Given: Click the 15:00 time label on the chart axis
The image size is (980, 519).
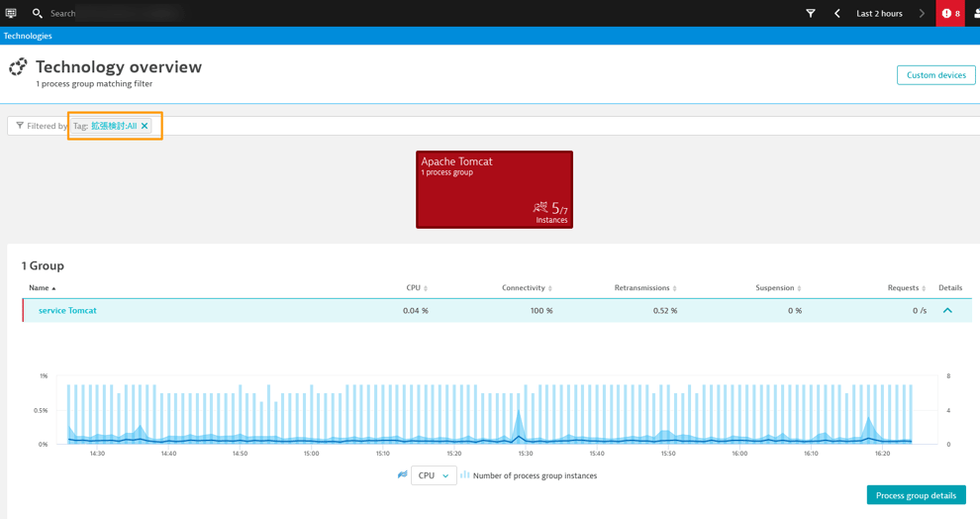Looking at the screenshot, I should (311, 454).
